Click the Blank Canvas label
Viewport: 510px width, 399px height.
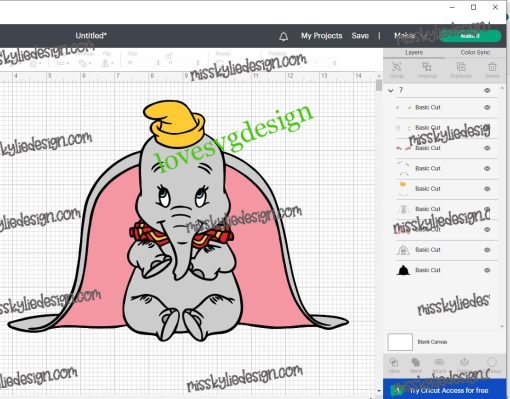[x=432, y=342]
